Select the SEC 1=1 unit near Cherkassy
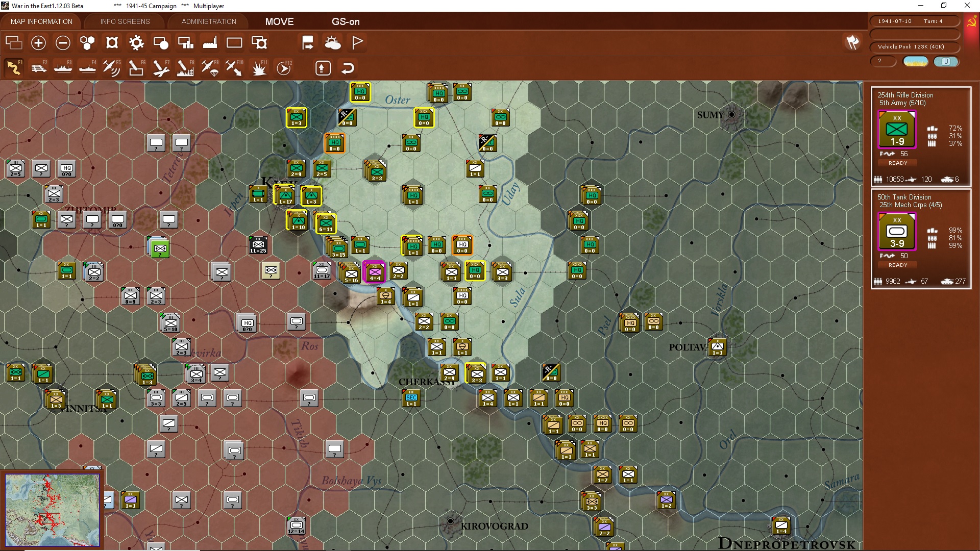This screenshot has width=980, height=551. click(411, 398)
